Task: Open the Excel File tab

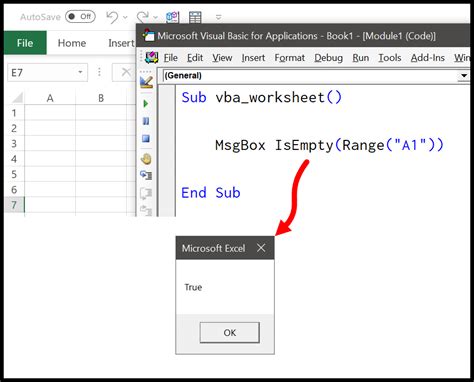Action: [25, 43]
